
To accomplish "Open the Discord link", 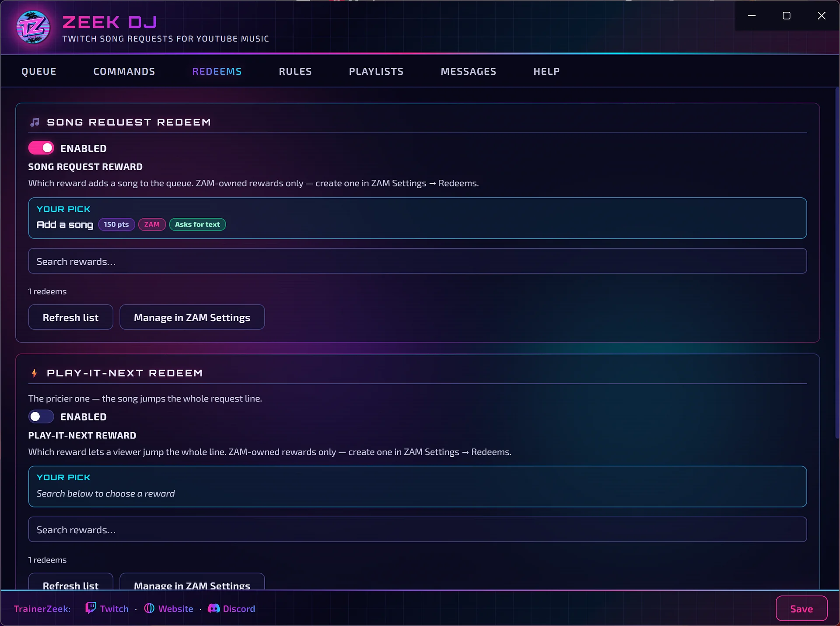I will (x=239, y=609).
